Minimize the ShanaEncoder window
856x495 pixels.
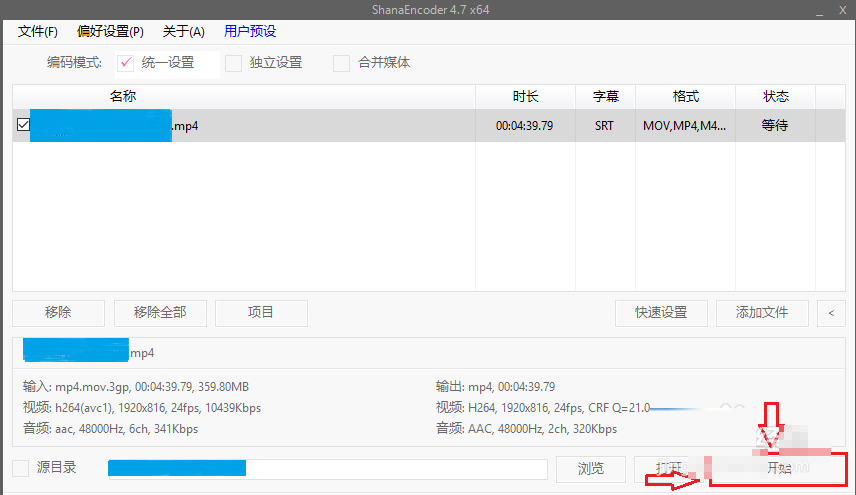click(x=819, y=10)
